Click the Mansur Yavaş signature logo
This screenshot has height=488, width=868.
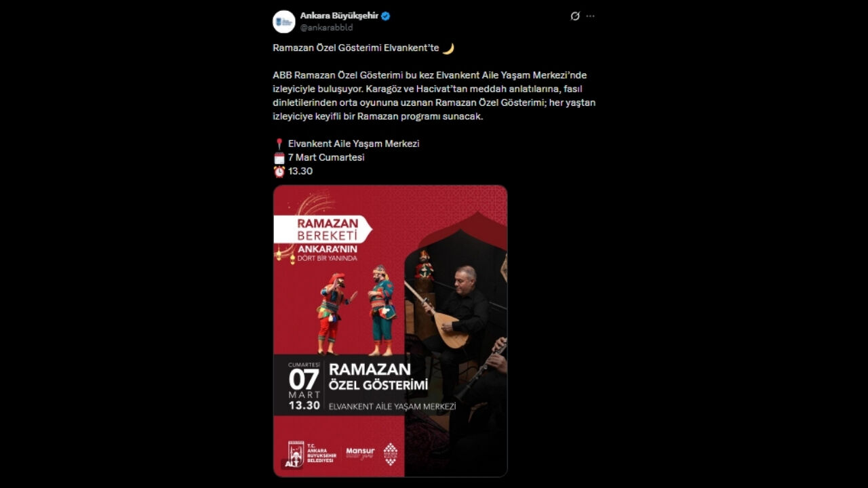pyautogui.click(x=360, y=453)
